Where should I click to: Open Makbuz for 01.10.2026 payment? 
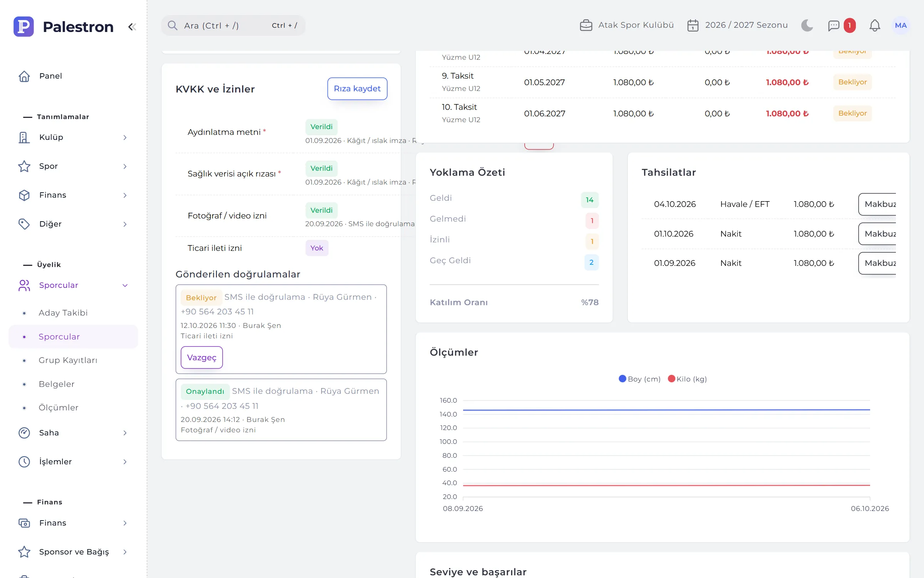click(877, 234)
